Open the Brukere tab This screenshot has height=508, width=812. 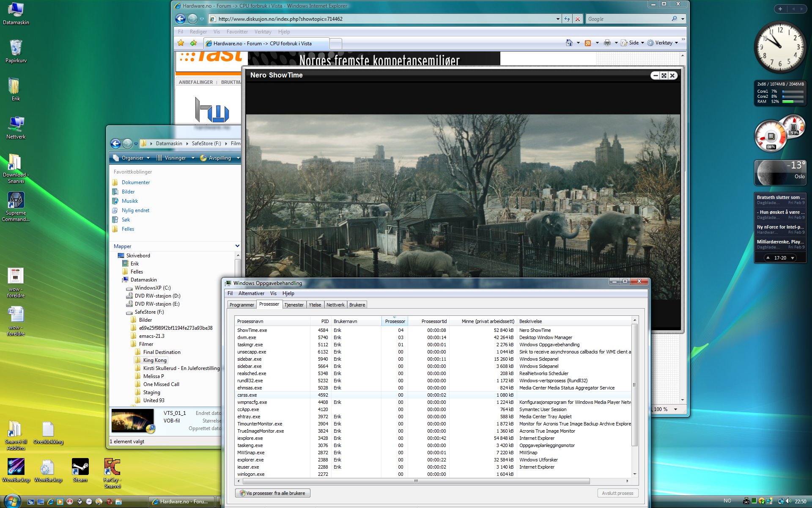[x=357, y=305]
